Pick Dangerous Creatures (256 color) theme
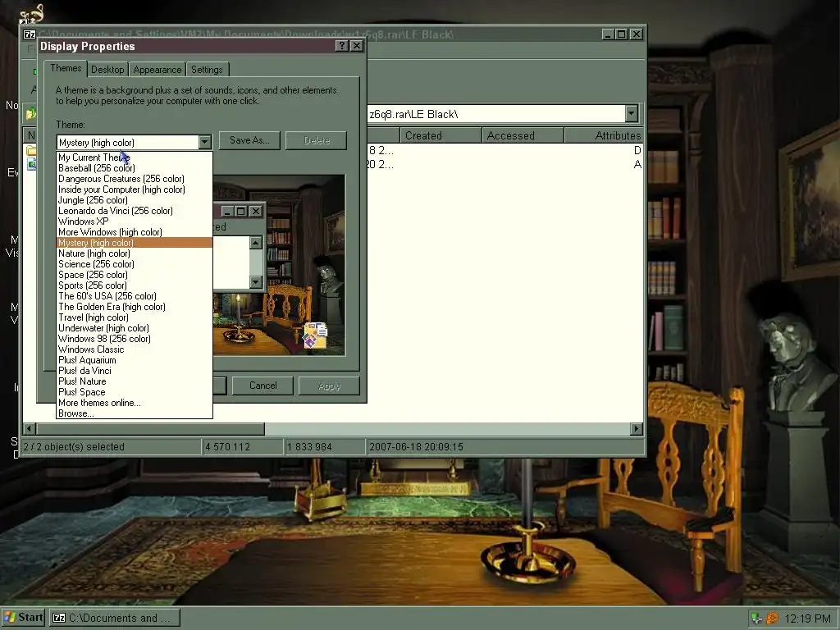 (135, 178)
